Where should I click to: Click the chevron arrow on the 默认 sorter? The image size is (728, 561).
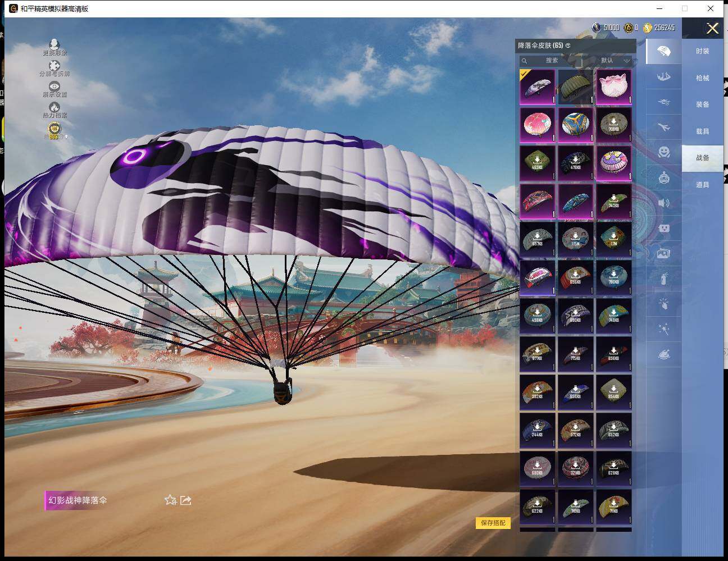tap(627, 61)
